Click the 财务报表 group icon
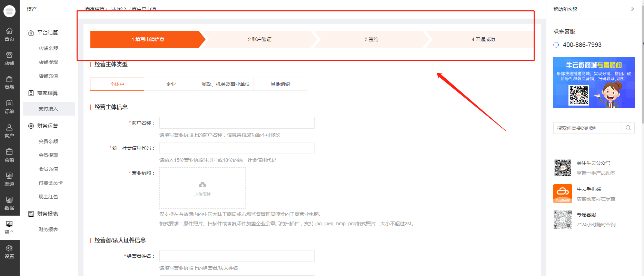This screenshot has height=276, width=644. tap(31, 214)
